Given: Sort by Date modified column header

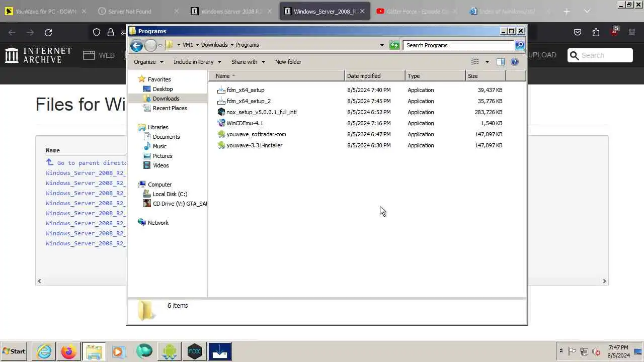Looking at the screenshot, I should (x=375, y=76).
